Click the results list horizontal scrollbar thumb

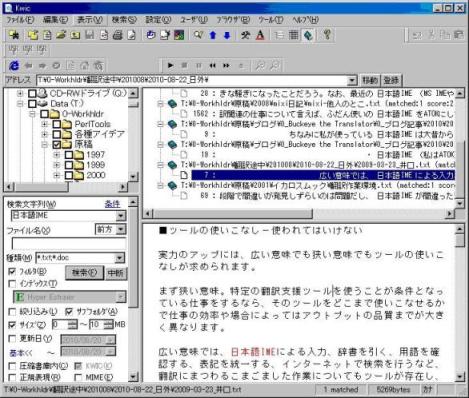coord(233,213)
